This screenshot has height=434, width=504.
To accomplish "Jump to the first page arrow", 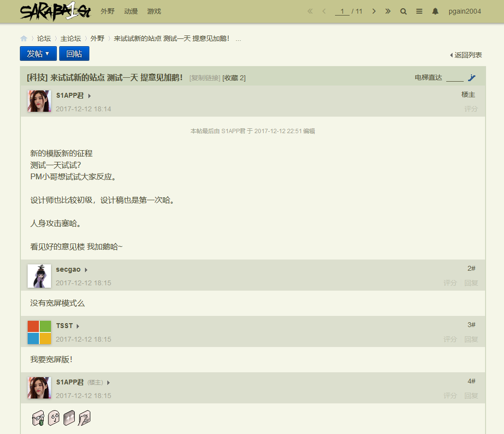I will [310, 11].
